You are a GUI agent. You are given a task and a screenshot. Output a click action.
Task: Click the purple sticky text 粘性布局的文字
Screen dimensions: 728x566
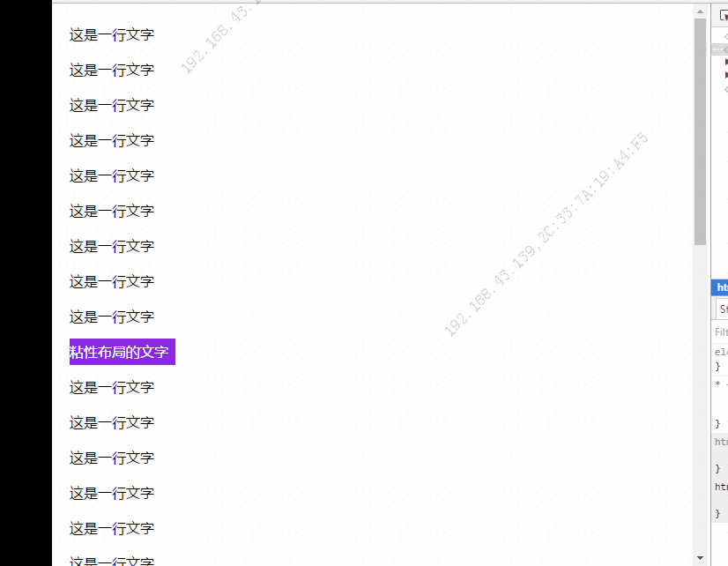click(x=123, y=352)
